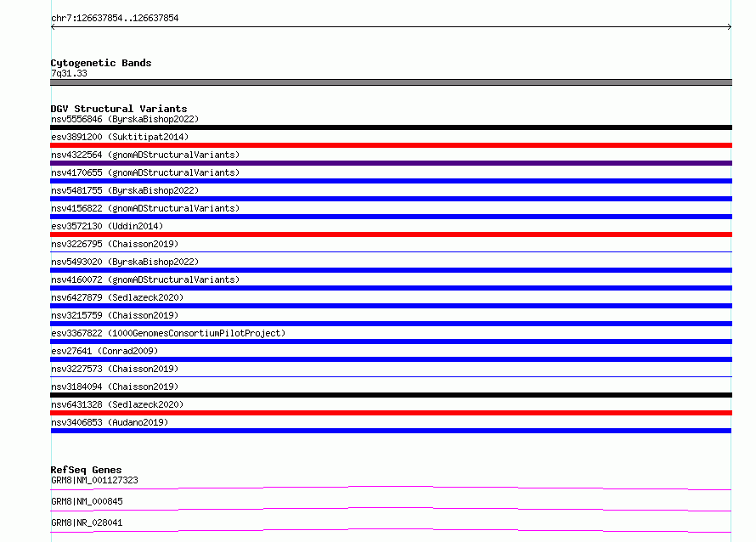Image resolution: width=756 pixels, height=542 pixels.
Task: Open variant nsv6427879 (Sedlazeck2020) label
Action: click(x=117, y=297)
